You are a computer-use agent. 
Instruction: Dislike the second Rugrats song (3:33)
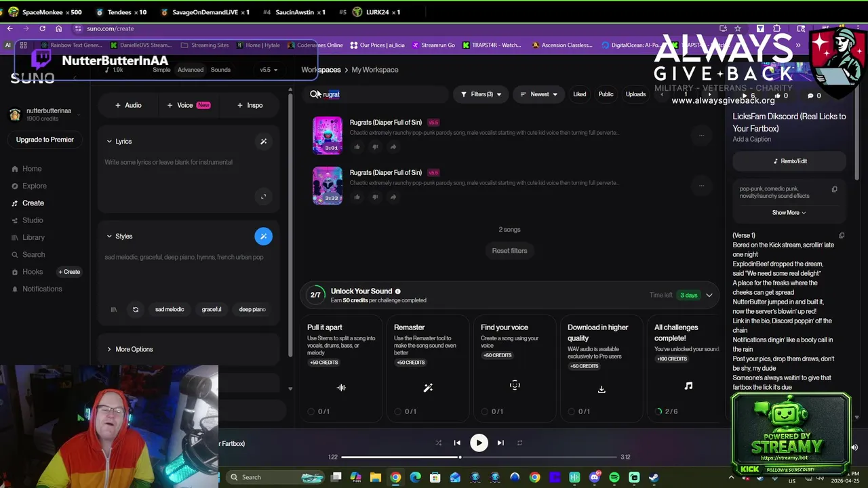pyautogui.click(x=375, y=197)
